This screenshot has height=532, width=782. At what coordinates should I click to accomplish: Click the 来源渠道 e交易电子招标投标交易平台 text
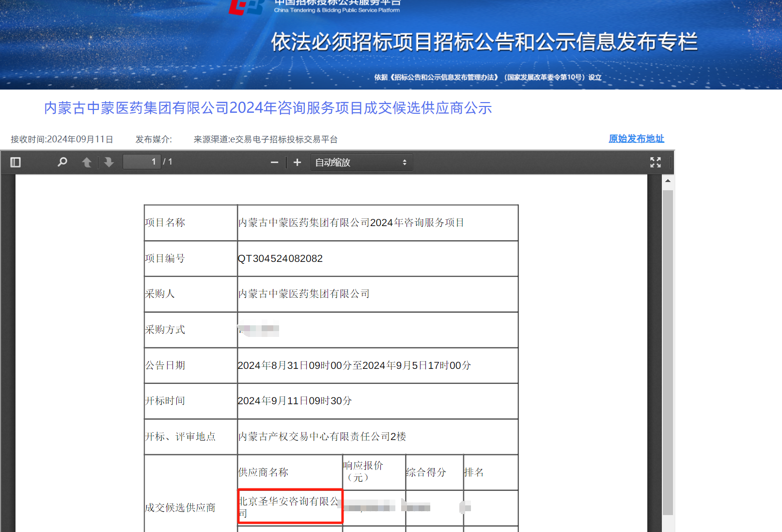[x=266, y=139]
